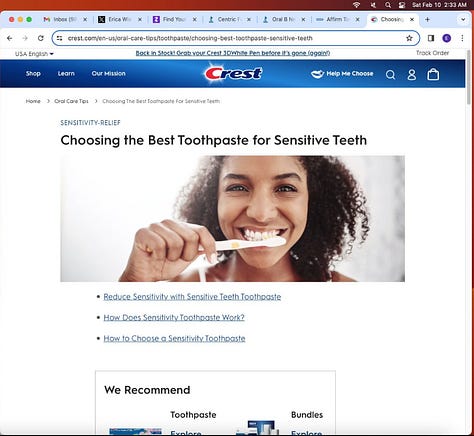The width and height of the screenshot is (474, 436).
Task: Close the Centric tab
Action: coord(249,20)
